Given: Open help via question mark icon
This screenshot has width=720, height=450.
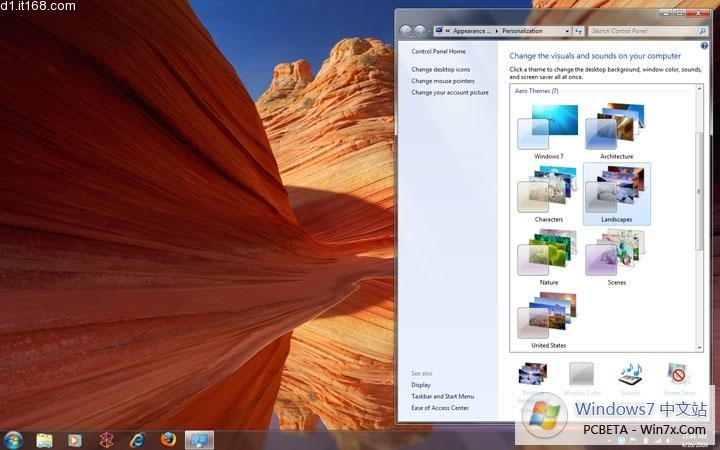Looking at the screenshot, I should tap(704, 45).
